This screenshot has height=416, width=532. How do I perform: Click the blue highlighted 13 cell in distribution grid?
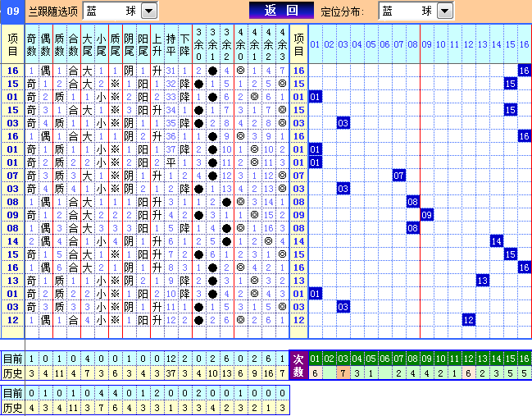pyautogui.click(x=483, y=281)
